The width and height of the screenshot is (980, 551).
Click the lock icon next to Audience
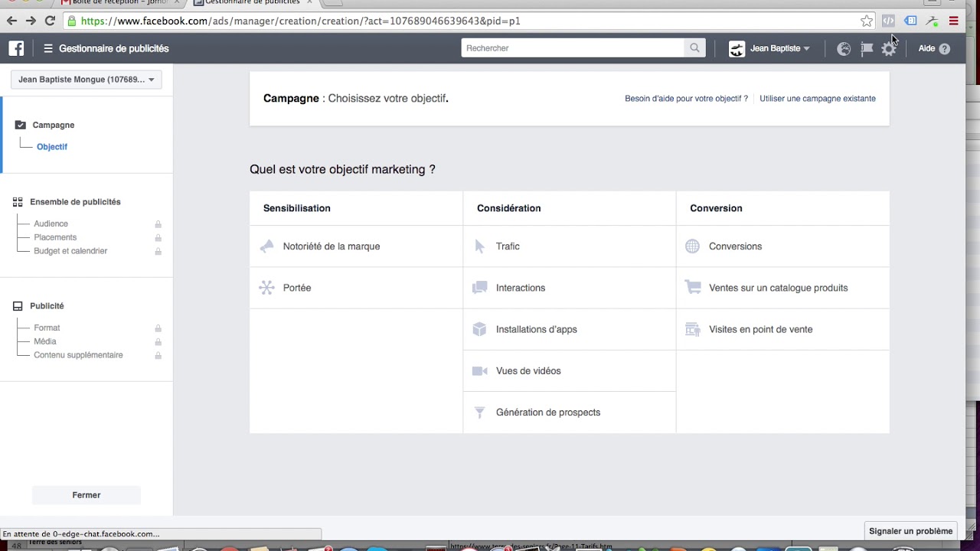[158, 224]
